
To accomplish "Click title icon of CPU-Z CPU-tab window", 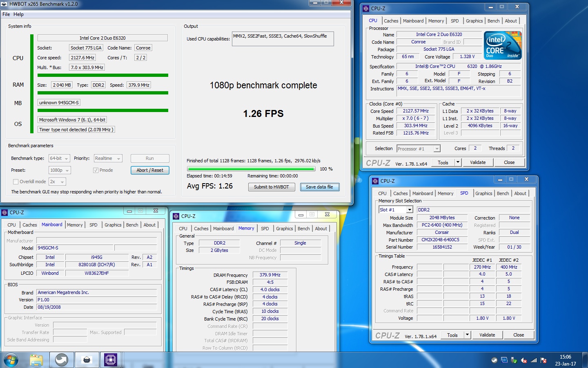I will (x=366, y=8).
